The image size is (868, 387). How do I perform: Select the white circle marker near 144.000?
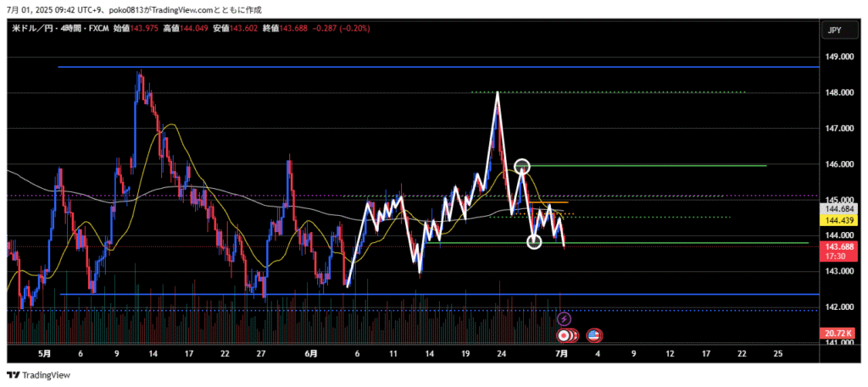click(534, 242)
